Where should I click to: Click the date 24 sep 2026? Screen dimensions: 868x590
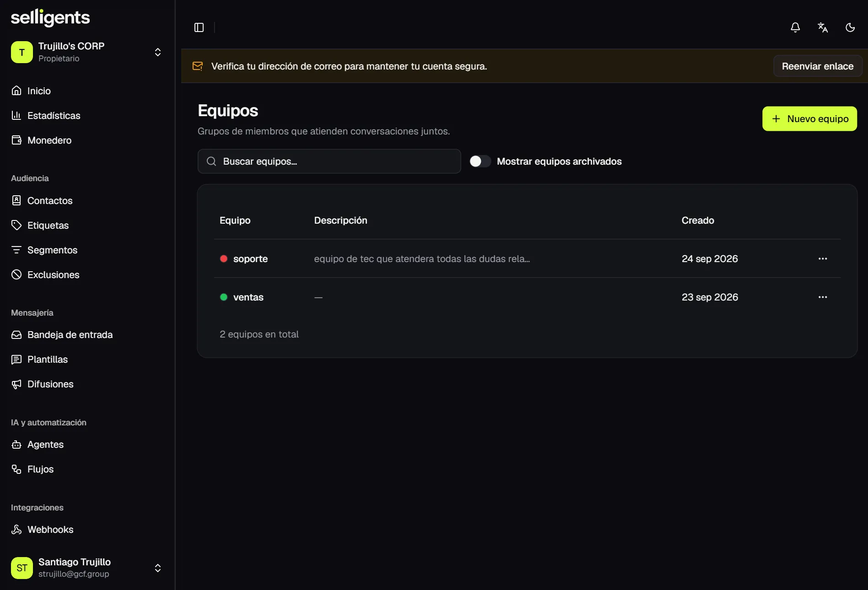(x=710, y=259)
